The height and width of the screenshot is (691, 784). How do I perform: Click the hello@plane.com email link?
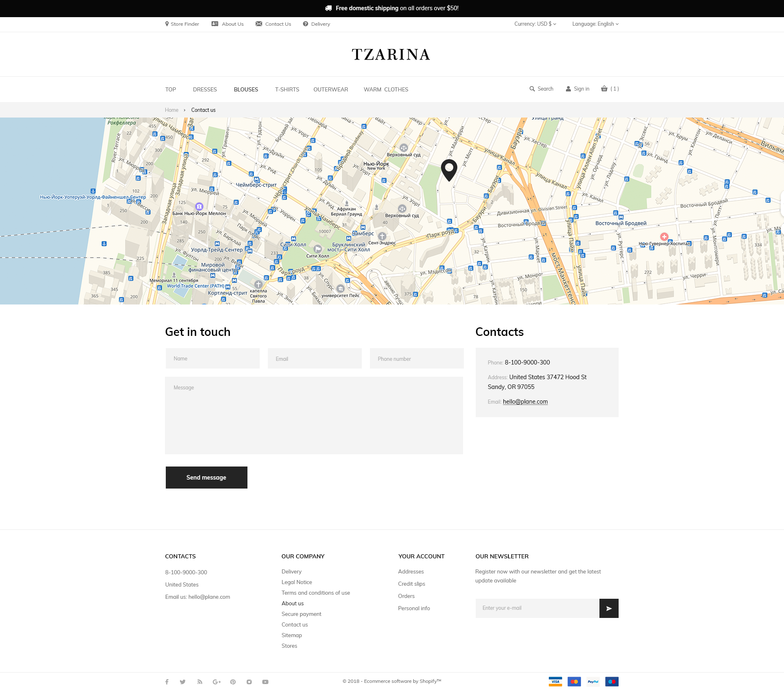click(525, 402)
